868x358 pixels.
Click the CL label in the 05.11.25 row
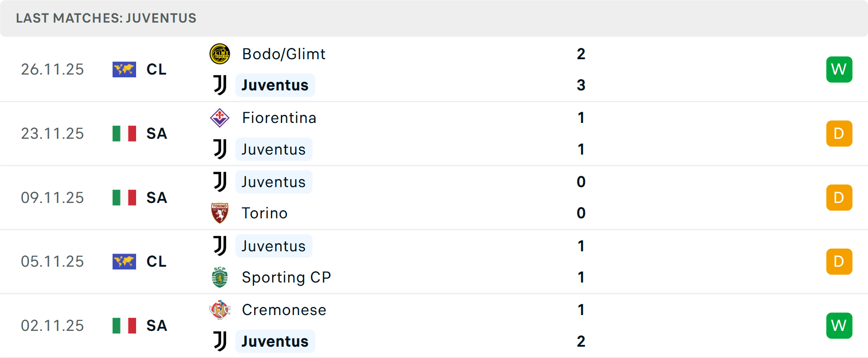pyautogui.click(x=156, y=262)
